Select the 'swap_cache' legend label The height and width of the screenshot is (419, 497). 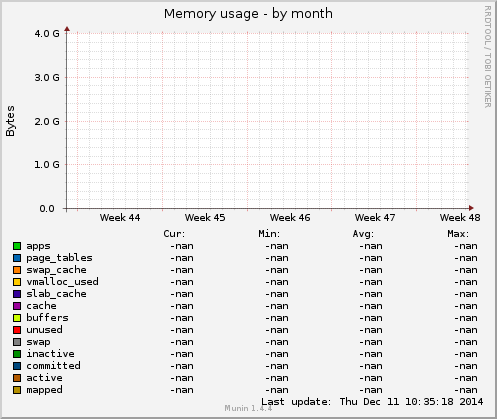[56, 270]
